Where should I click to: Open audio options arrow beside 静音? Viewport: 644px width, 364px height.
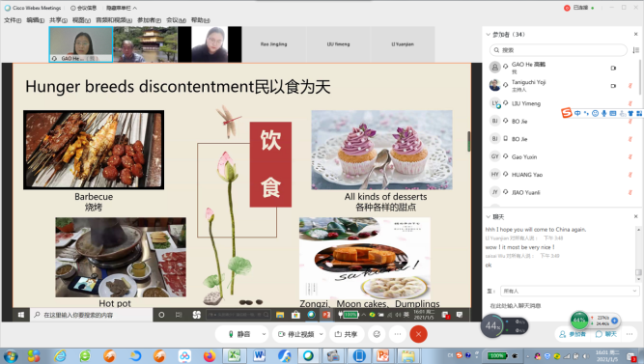[264, 334]
